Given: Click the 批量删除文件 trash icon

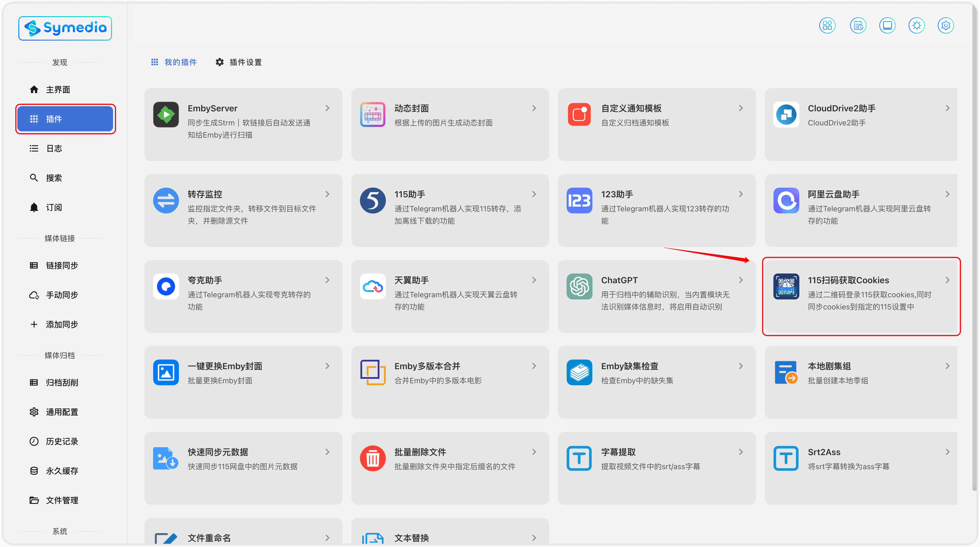Looking at the screenshot, I should tap(372, 458).
